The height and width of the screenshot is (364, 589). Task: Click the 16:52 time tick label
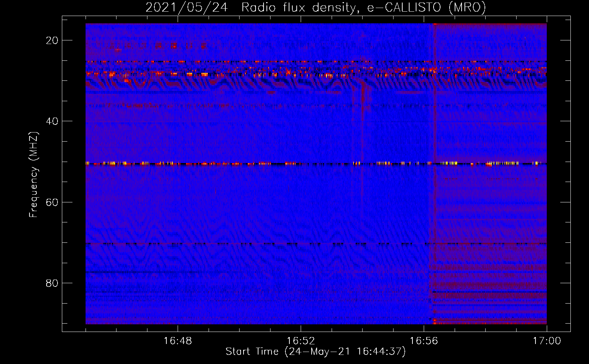coord(301,341)
